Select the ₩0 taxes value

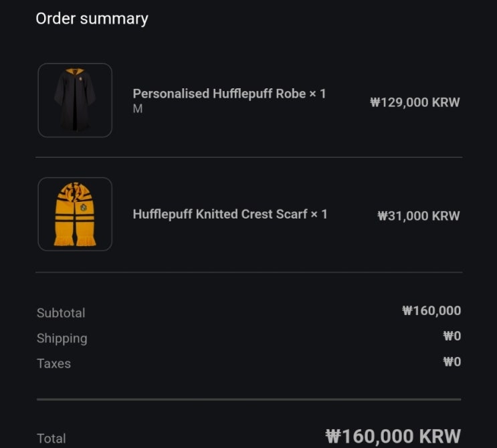coord(452,362)
